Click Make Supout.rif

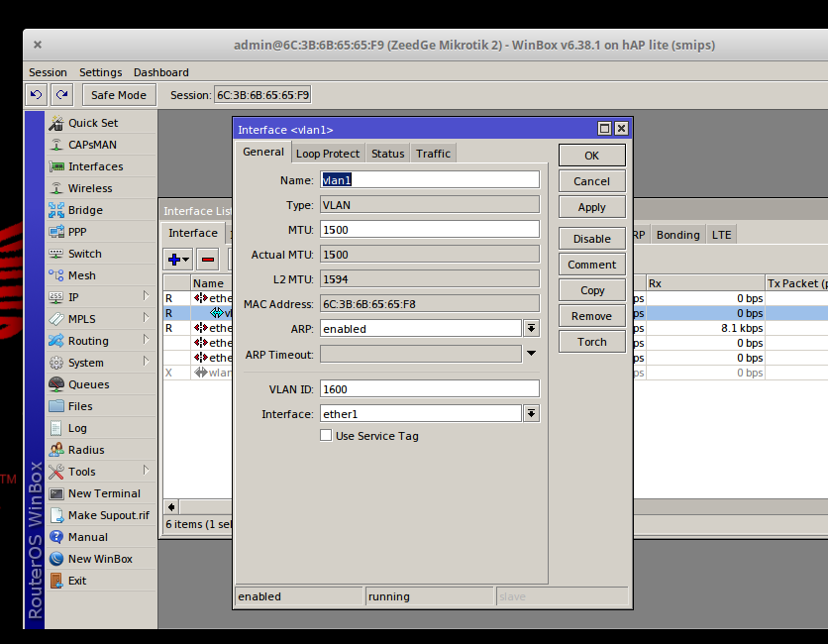pos(101,515)
